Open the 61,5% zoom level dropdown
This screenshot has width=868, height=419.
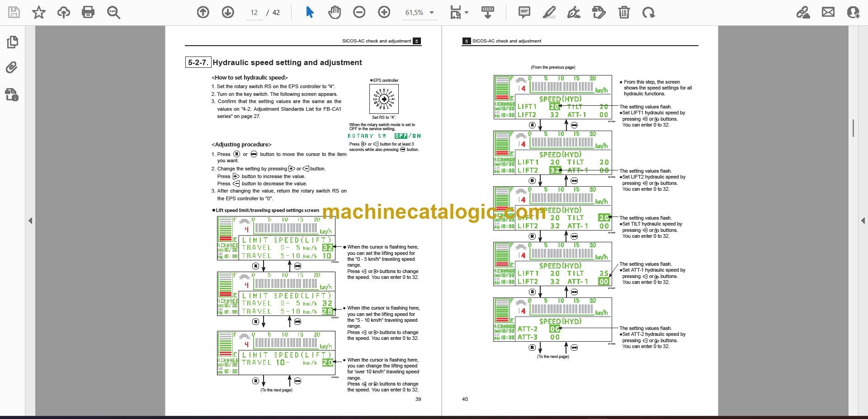[420, 13]
